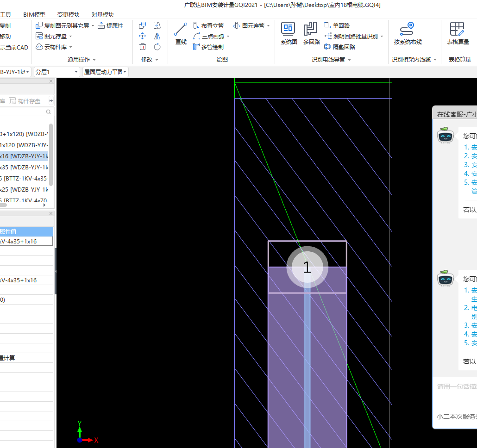Click the red delete trash icon
The image size is (477, 448).
142,47
